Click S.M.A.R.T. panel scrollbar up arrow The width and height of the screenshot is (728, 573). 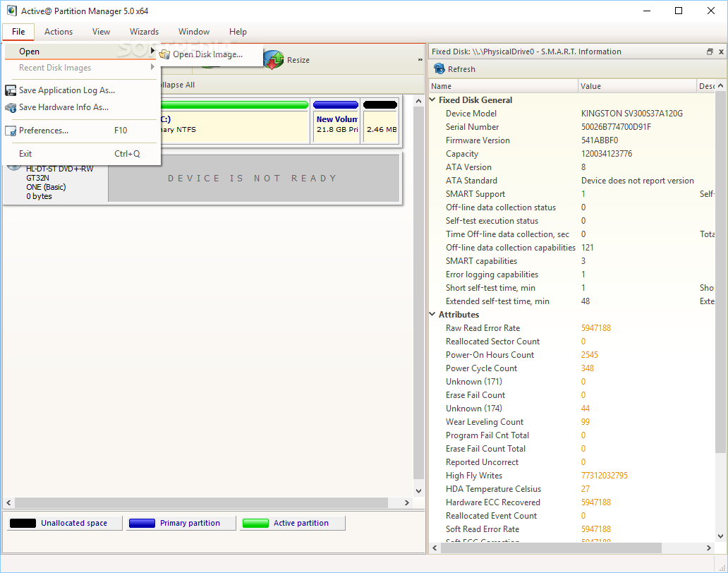pyautogui.click(x=720, y=86)
